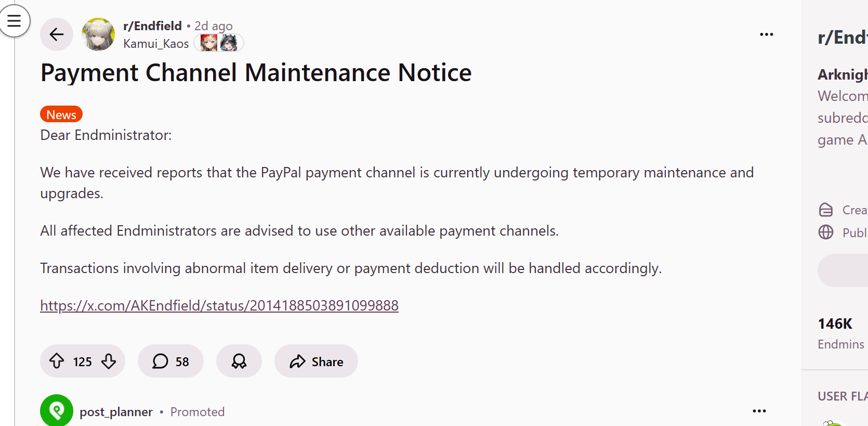
Task: Click the sidebar r/Endfield community title
Action: point(842,37)
